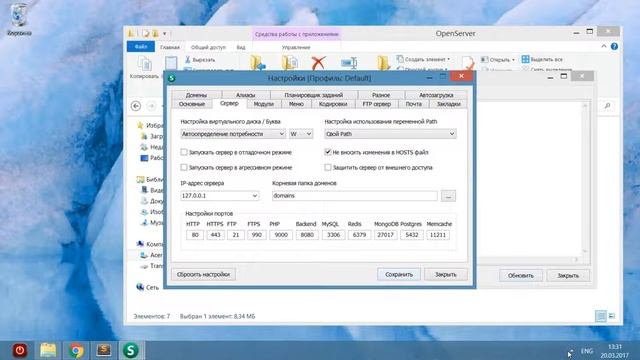
Task: Click the Properties checkmark icon in ribbon
Action: coord(468,63)
